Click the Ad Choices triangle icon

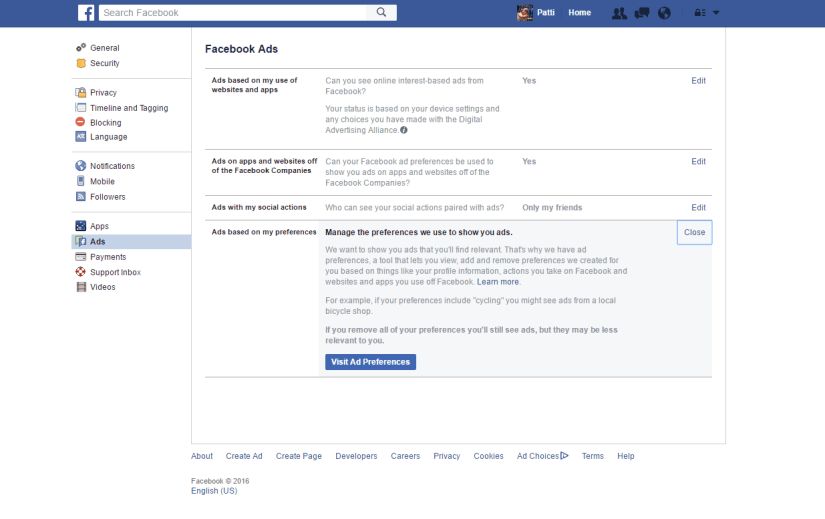pos(565,456)
